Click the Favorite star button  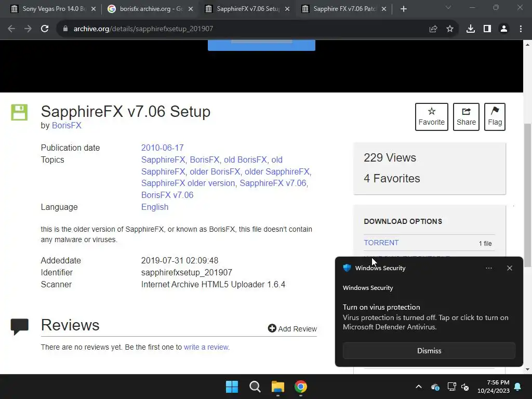tap(432, 117)
